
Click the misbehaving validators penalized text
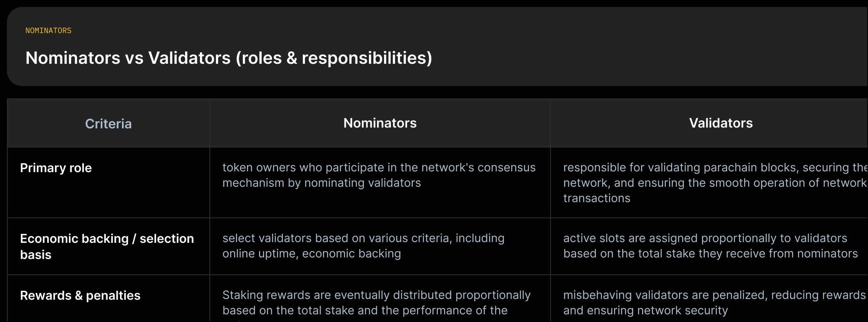pos(714,303)
